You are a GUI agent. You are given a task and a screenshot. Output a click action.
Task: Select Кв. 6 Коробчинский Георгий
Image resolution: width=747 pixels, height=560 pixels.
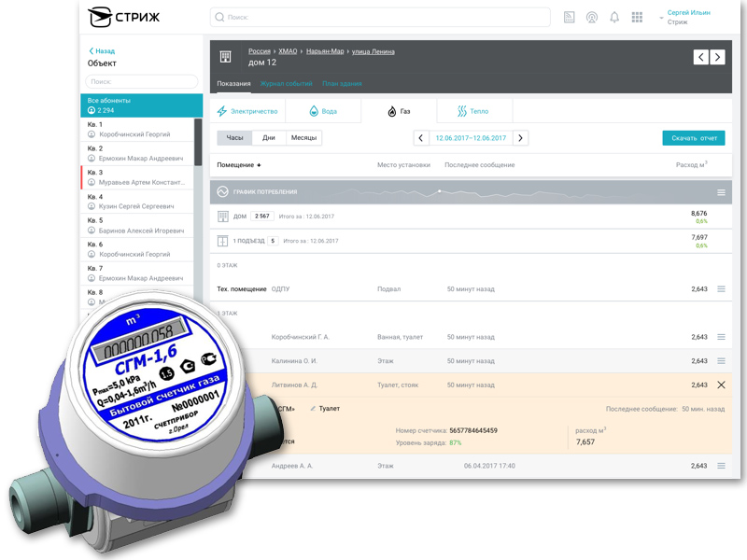coord(137,249)
